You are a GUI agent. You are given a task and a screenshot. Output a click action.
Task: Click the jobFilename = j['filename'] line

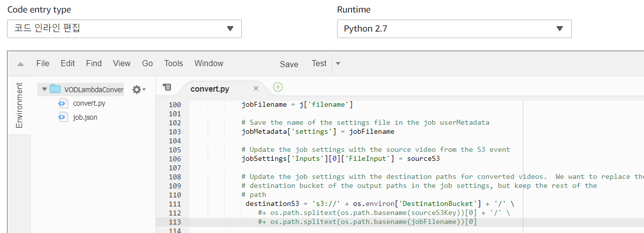[x=297, y=105]
